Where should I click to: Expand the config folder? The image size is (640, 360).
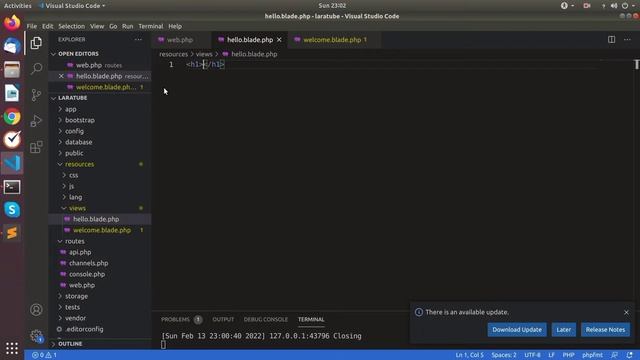(74, 131)
